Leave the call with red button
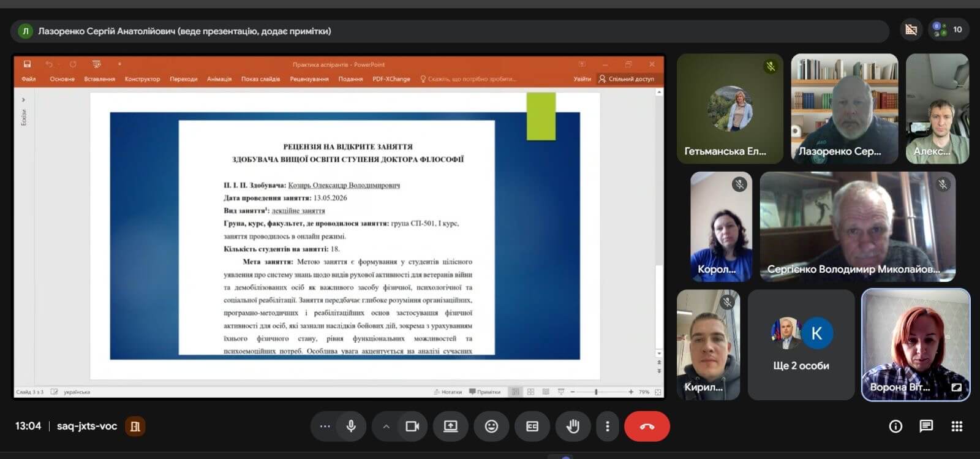This screenshot has width=980, height=459. [647, 426]
